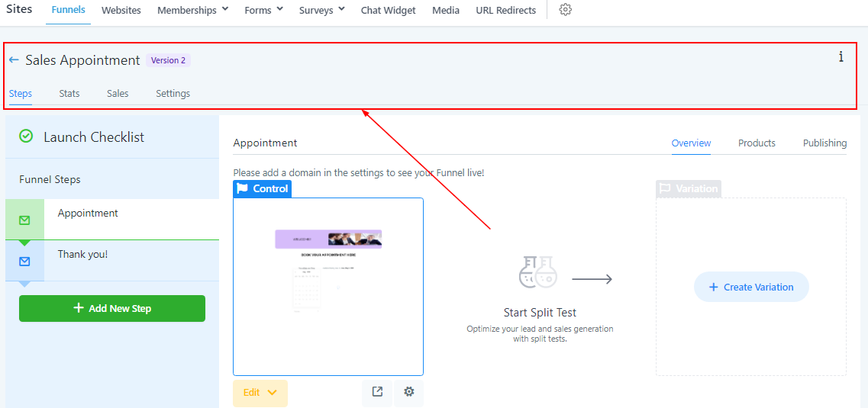Click the Create Variation button
The image size is (868, 408).
pyautogui.click(x=751, y=288)
